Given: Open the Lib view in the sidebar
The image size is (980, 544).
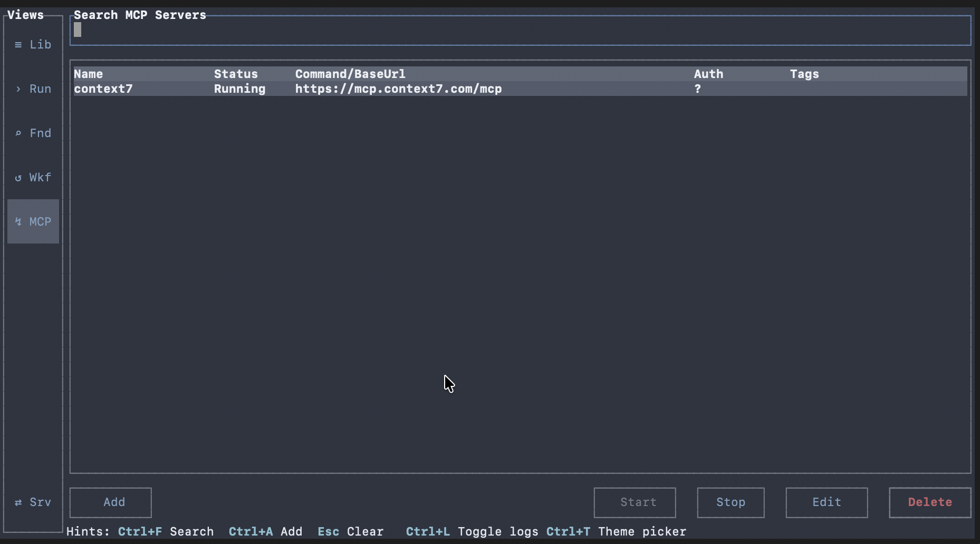Looking at the screenshot, I should click(33, 44).
